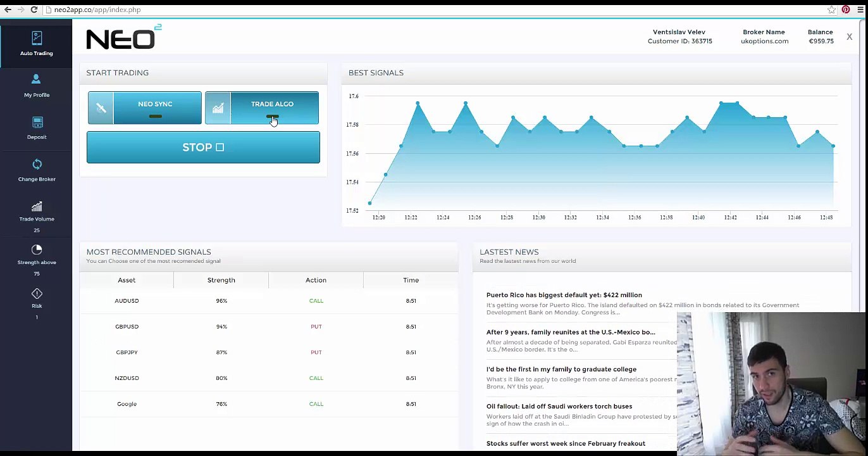Click the Deposit icon in sidebar
The height and width of the screenshot is (456, 868).
[37, 122]
